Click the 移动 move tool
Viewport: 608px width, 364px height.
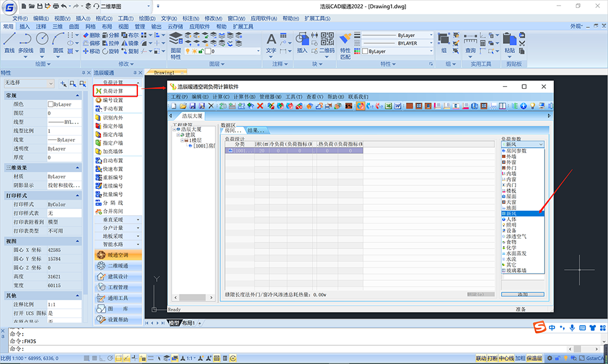[91, 51]
